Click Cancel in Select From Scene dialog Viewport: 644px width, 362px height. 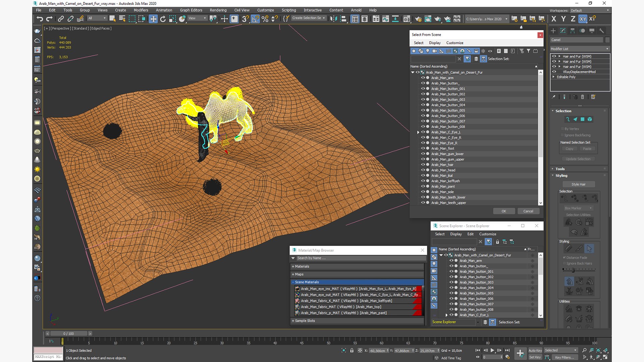tap(528, 211)
